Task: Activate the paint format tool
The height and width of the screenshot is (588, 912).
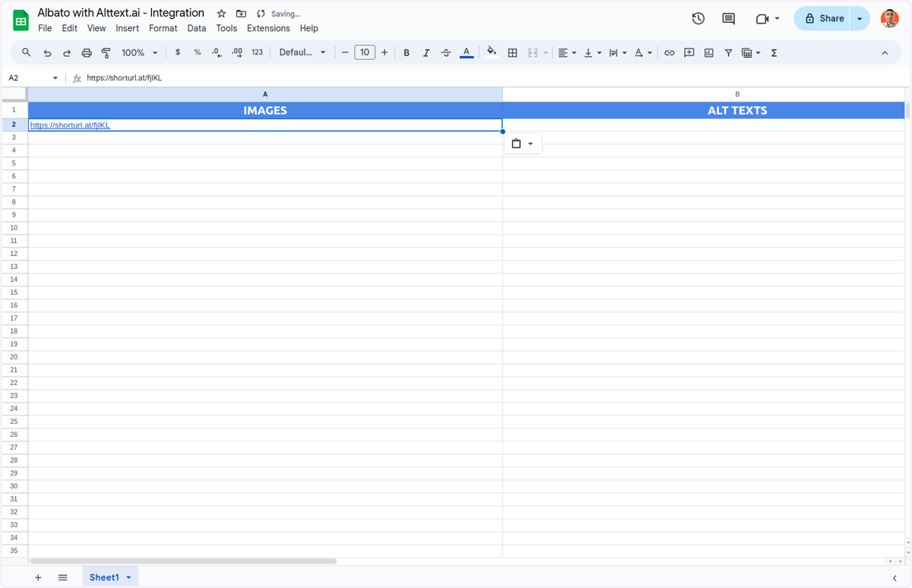Action: 106,52
